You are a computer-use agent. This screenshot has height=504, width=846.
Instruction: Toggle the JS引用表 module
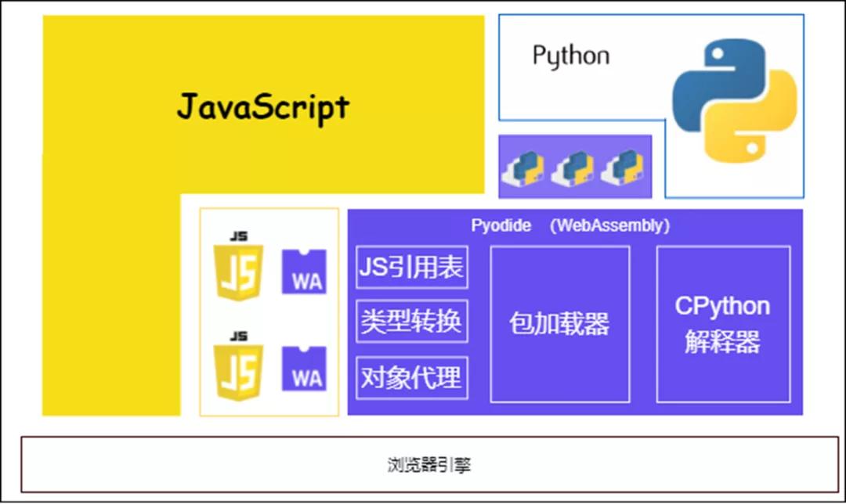[411, 267]
